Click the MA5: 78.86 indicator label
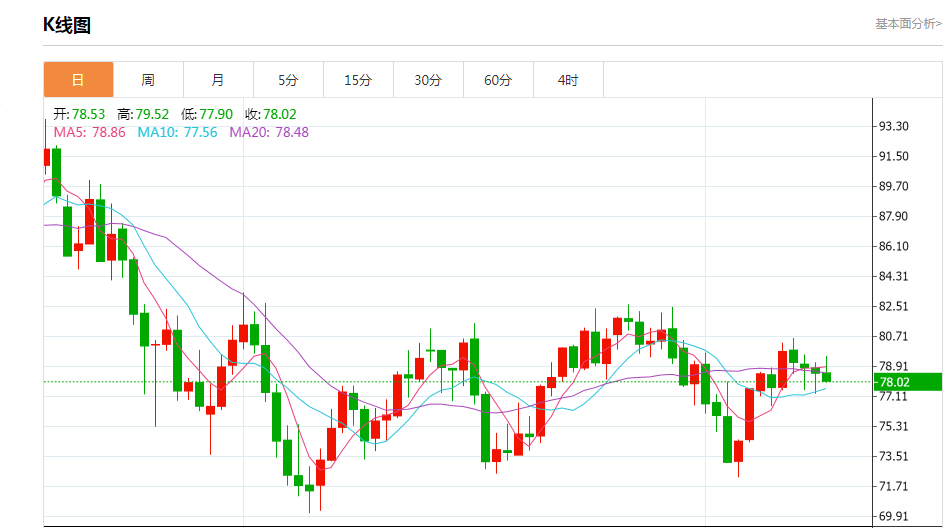The width and height of the screenshot is (952, 528). point(89,132)
